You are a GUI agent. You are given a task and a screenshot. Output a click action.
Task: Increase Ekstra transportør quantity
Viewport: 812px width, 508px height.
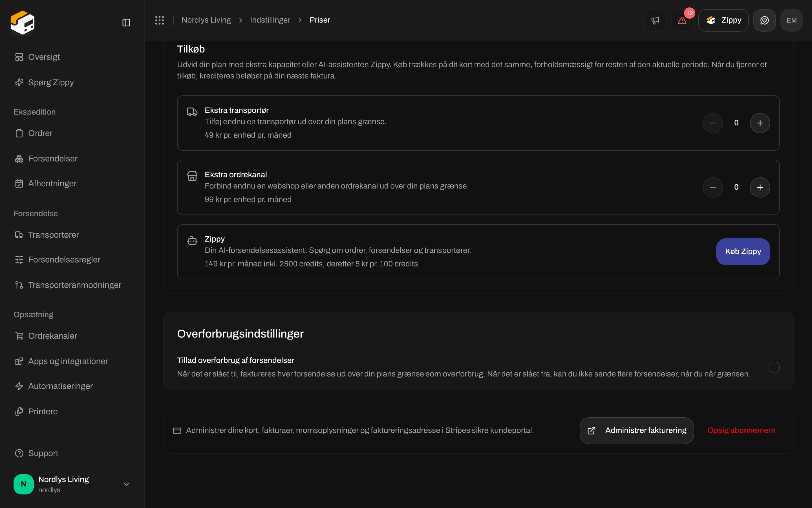point(760,123)
